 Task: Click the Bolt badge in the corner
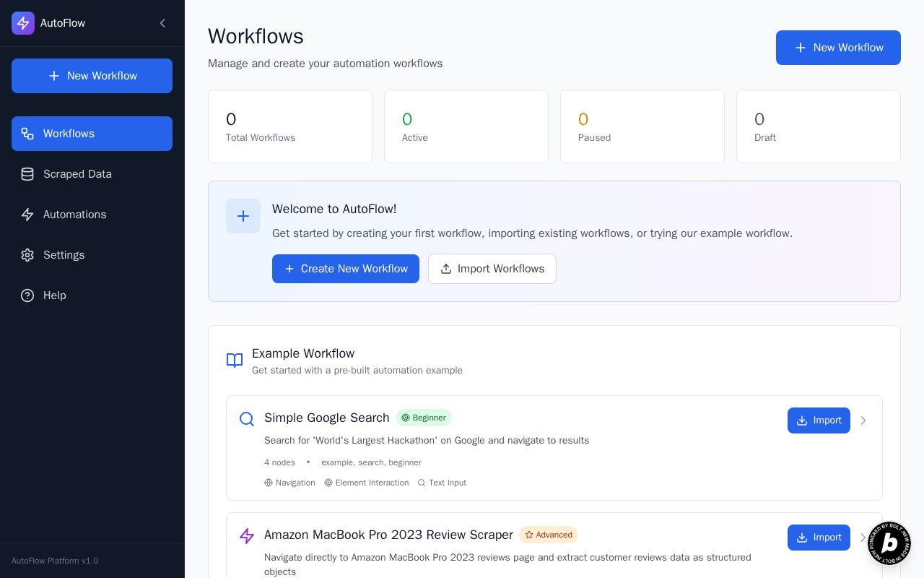click(889, 543)
